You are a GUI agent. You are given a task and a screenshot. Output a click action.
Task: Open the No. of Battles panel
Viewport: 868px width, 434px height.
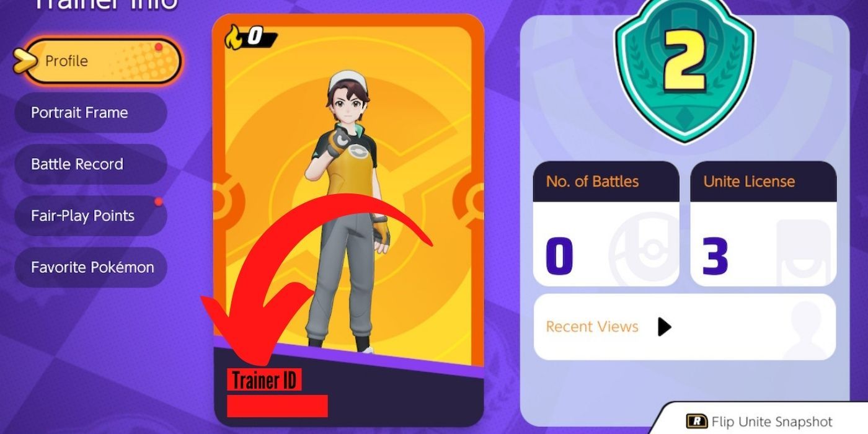coord(606,224)
